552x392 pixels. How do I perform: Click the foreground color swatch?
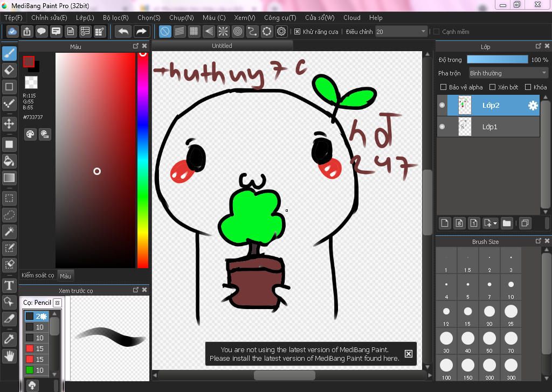(x=29, y=61)
